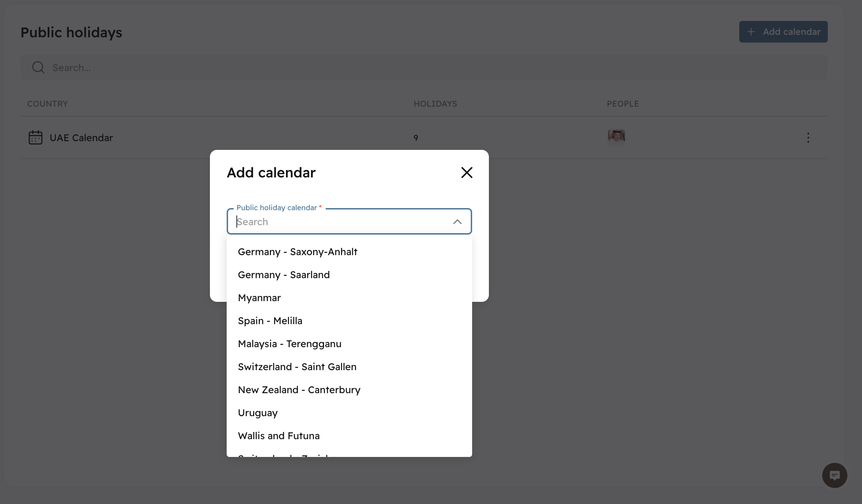Screen dimensions: 862x504
Task: Select Wallis and Futuna option
Action: (279, 436)
